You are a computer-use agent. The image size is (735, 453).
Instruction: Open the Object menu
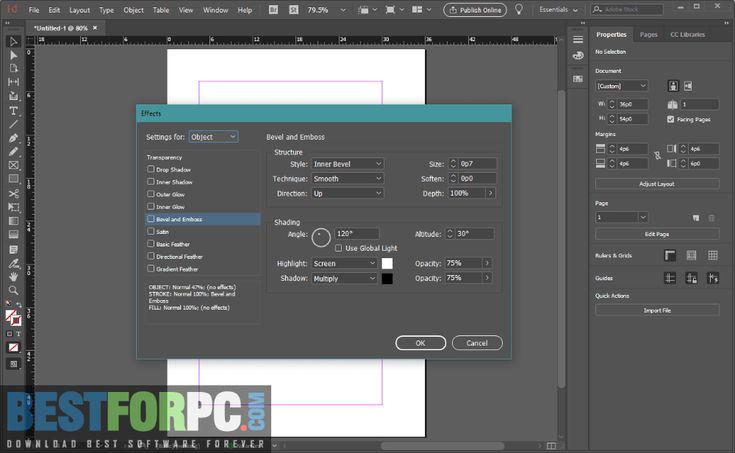coord(133,10)
